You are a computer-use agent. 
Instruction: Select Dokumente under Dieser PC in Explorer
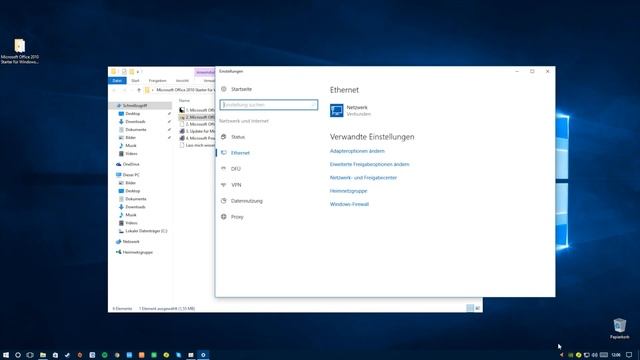coord(136,199)
